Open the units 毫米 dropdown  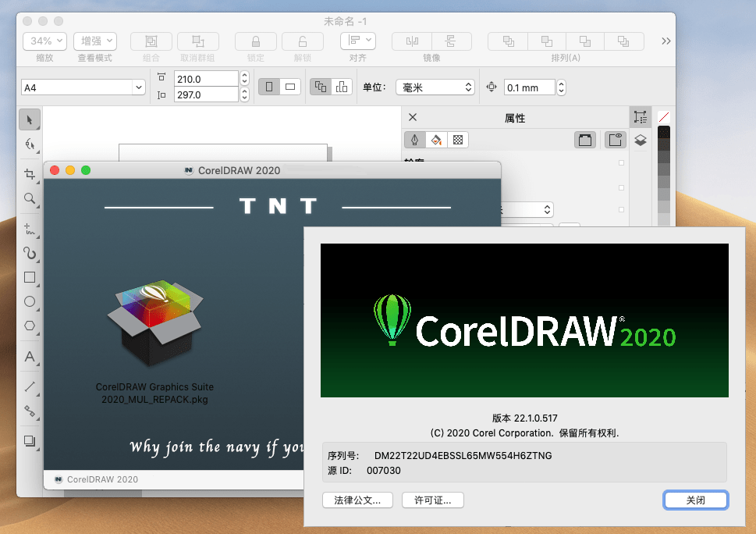pyautogui.click(x=435, y=87)
